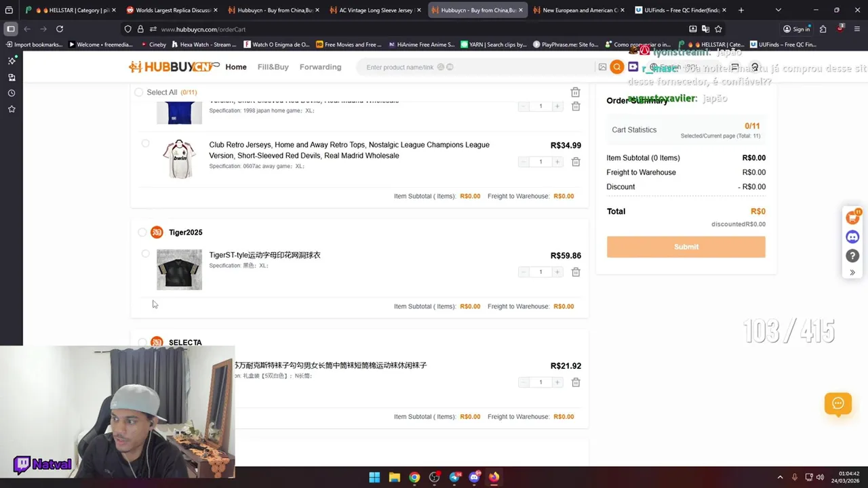Go to Home in HubbuyCN navigation
Image resolution: width=868 pixels, height=488 pixels.
(236, 67)
